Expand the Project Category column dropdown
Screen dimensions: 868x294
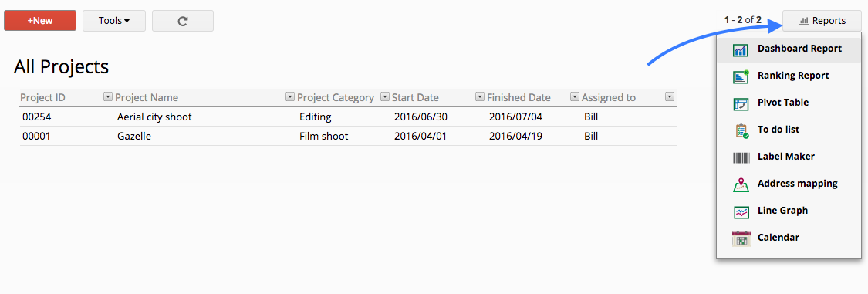click(385, 97)
